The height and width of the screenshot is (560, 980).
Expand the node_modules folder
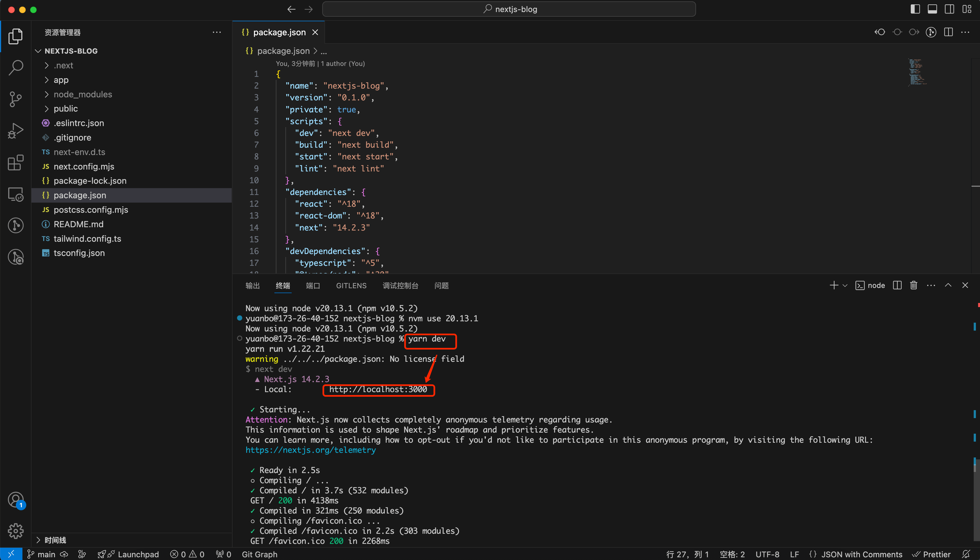[83, 94]
